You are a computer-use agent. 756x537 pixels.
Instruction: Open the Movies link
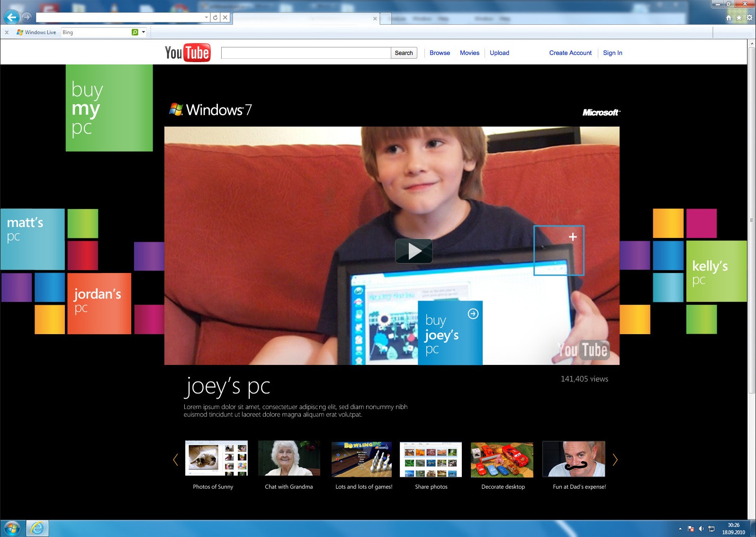[x=469, y=53]
